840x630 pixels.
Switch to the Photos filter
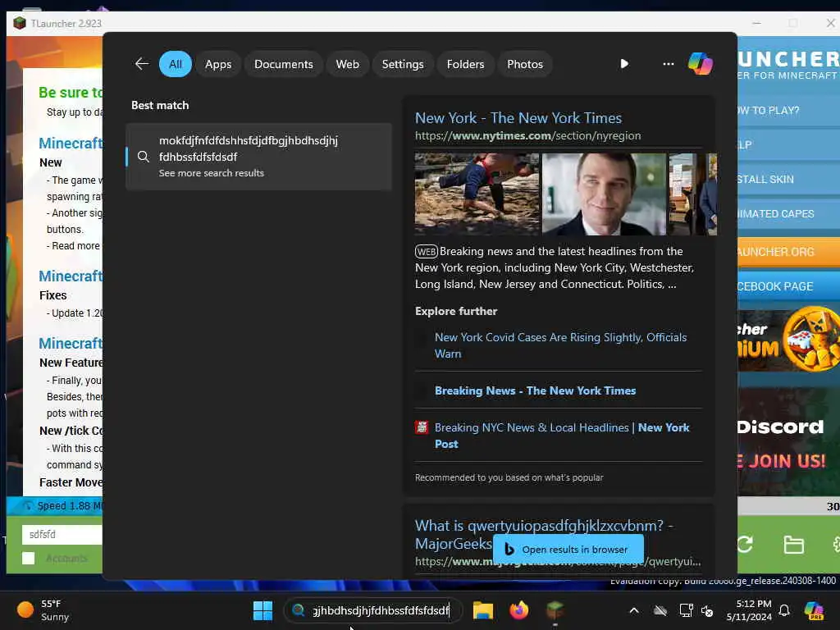pos(525,64)
